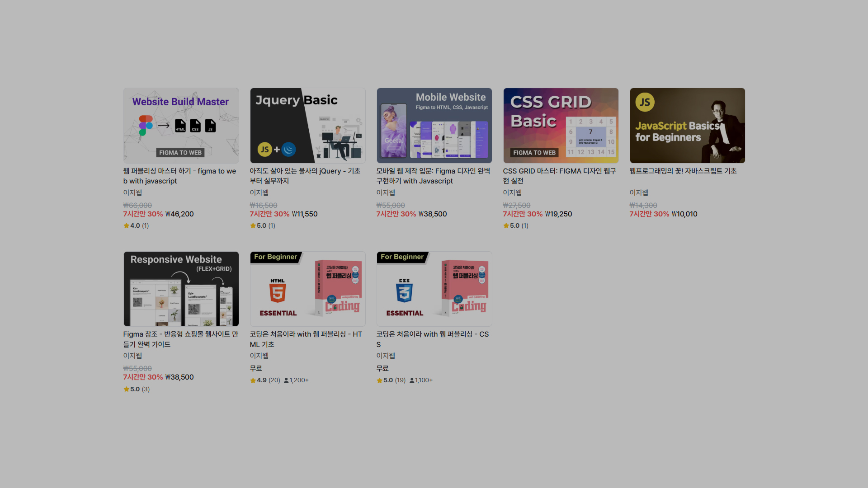
Task: Click the 4.0 star rating on first course
Action: point(136,225)
